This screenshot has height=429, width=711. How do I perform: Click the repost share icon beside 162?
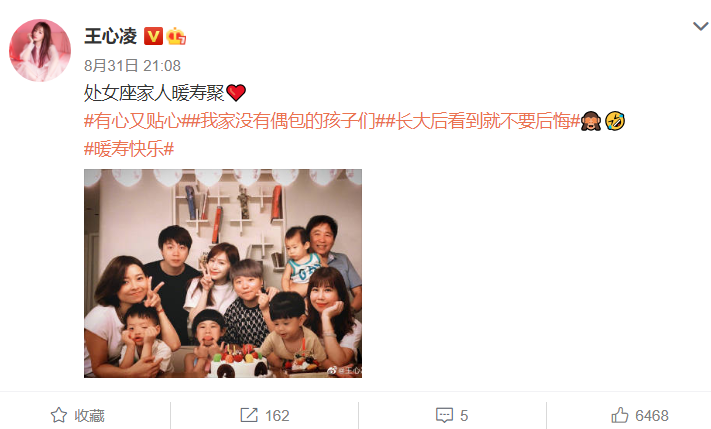249,415
